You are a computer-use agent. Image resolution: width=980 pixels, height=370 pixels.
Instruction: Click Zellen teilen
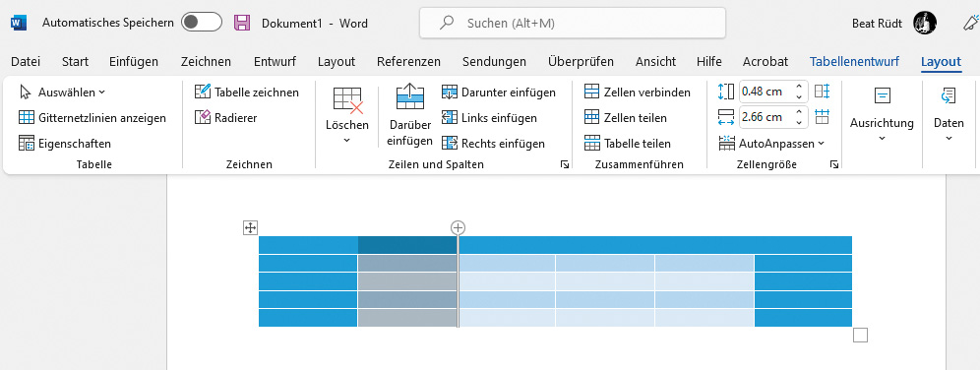(x=625, y=117)
